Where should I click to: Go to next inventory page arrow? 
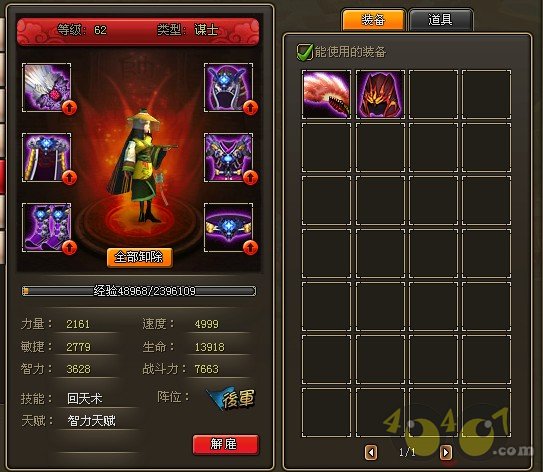(446, 452)
